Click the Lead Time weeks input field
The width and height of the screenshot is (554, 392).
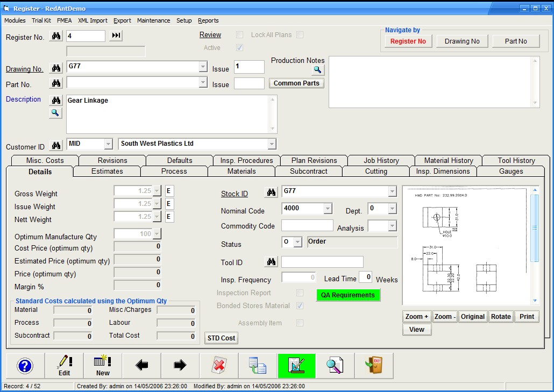coord(365,277)
